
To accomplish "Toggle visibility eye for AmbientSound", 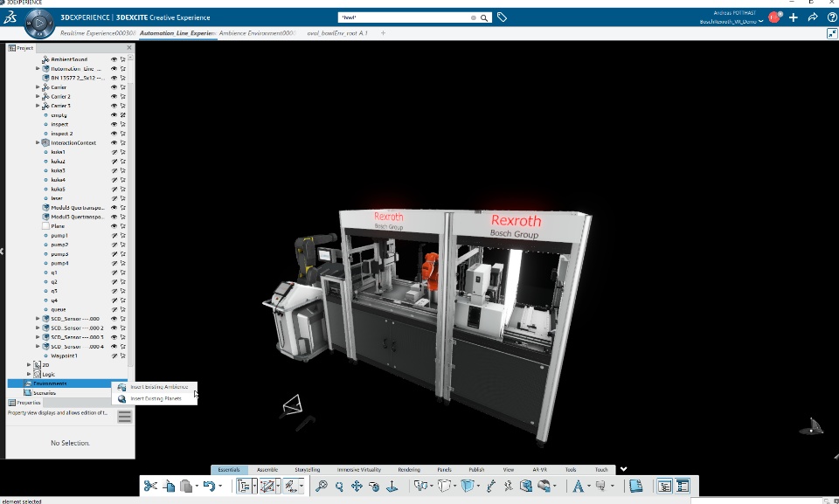I will [114, 59].
